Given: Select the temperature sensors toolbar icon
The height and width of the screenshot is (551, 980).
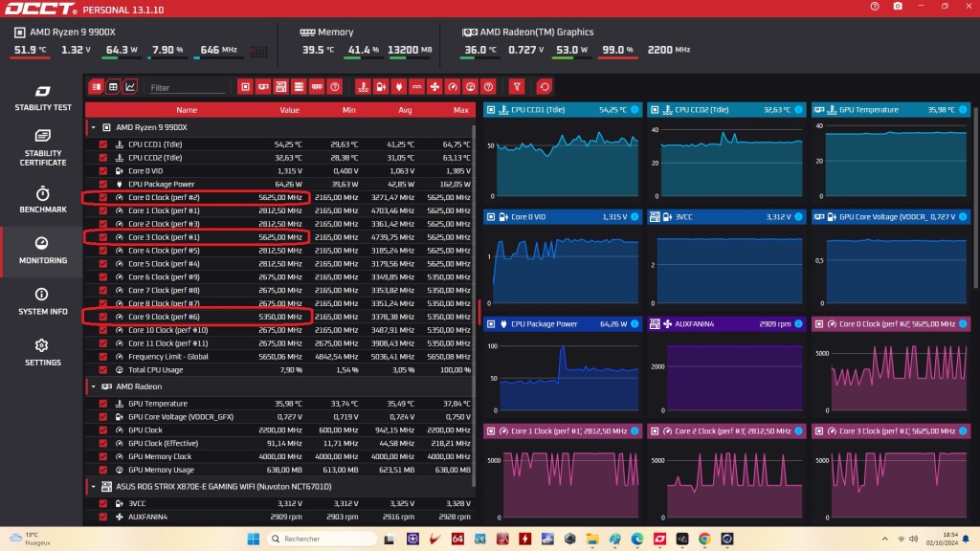Looking at the screenshot, I should coord(365,86).
